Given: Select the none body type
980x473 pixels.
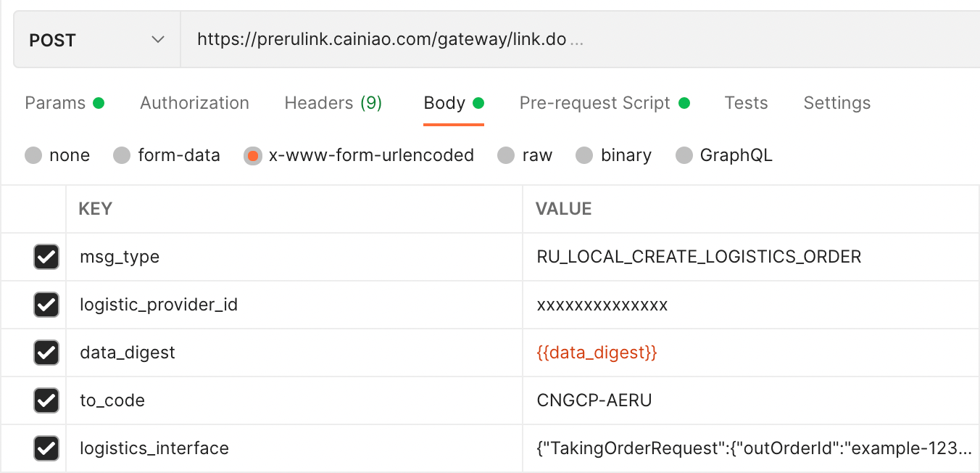Looking at the screenshot, I should [x=33, y=155].
